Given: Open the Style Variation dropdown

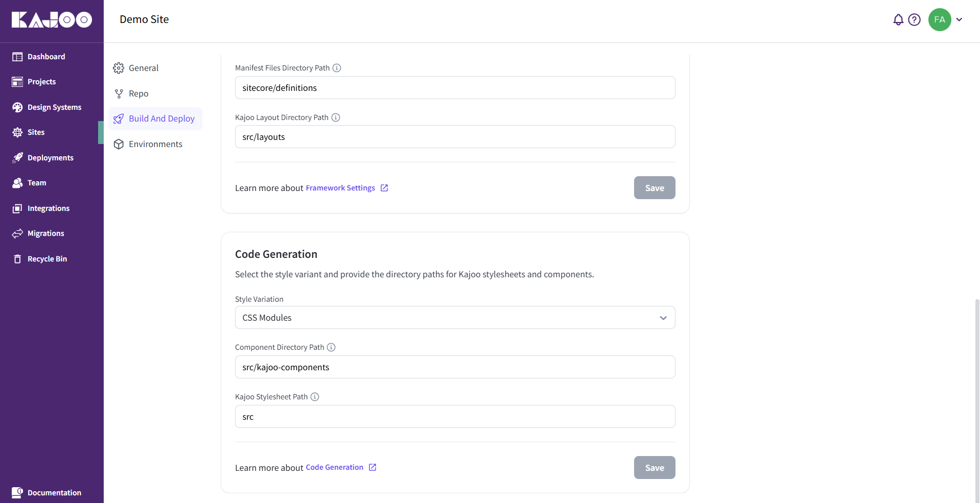Looking at the screenshot, I should (x=455, y=318).
